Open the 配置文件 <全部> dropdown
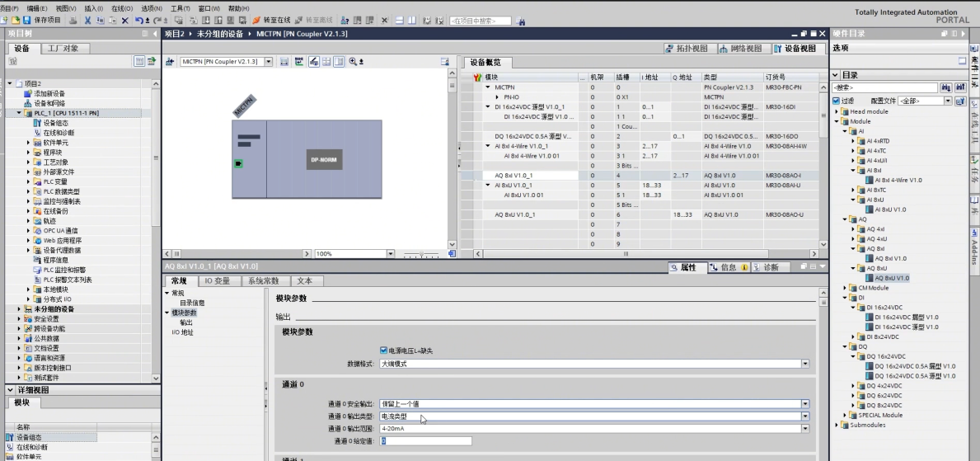 (948, 101)
